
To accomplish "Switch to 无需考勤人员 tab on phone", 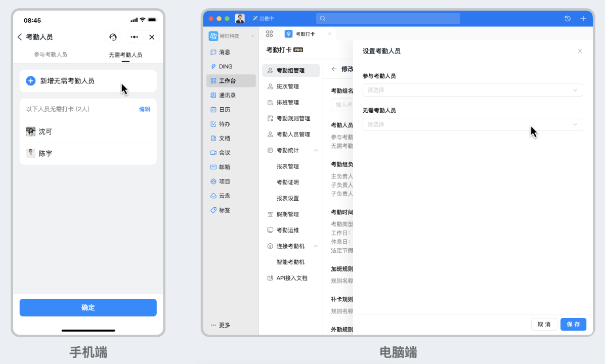I will 125,55.
